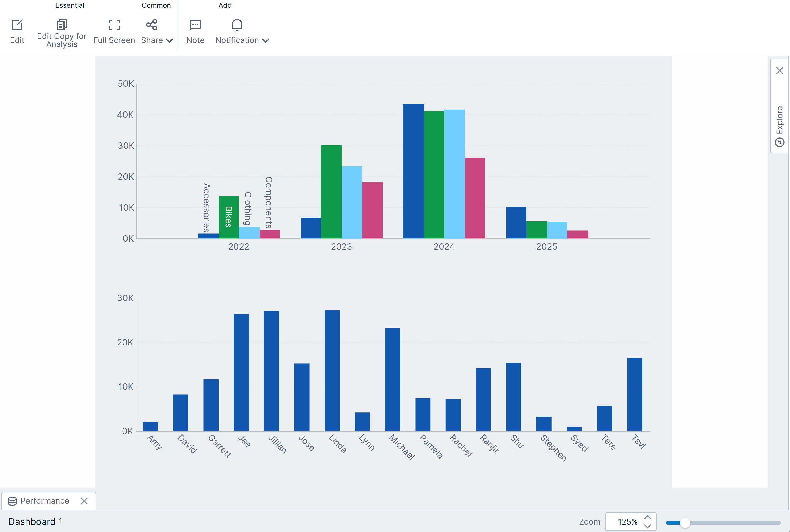Open the Explore compass panel
The height and width of the screenshot is (532, 790).
[x=779, y=142]
